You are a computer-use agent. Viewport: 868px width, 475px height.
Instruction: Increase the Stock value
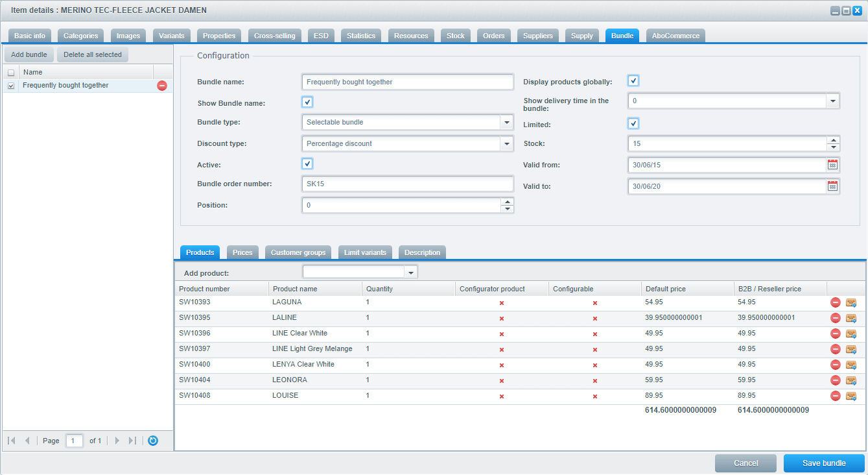tap(833, 140)
